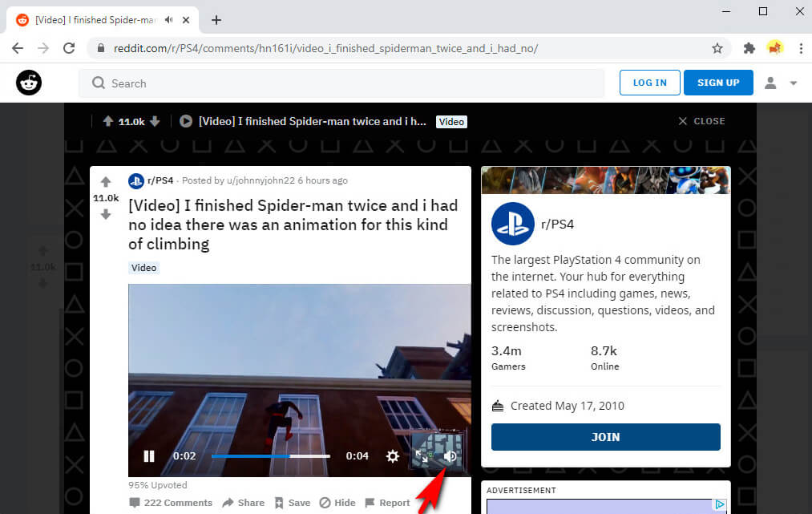812x514 pixels.
Task: Hide the post
Action: point(337,503)
